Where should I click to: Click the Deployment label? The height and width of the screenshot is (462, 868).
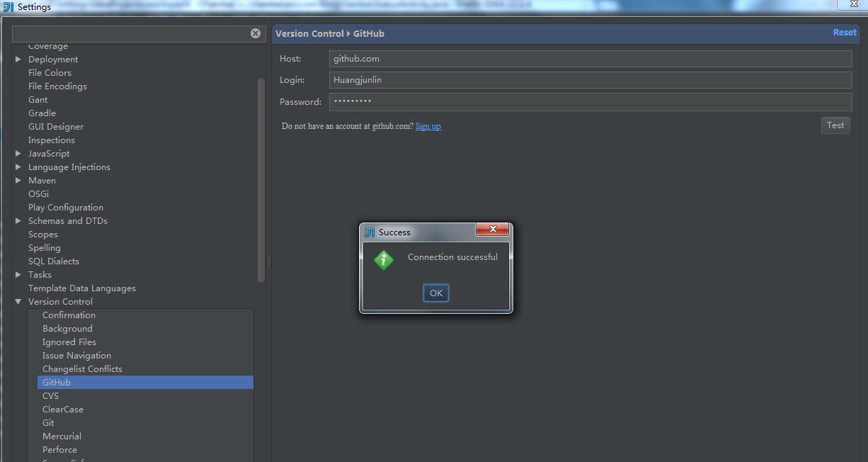[x=53, y=60]
